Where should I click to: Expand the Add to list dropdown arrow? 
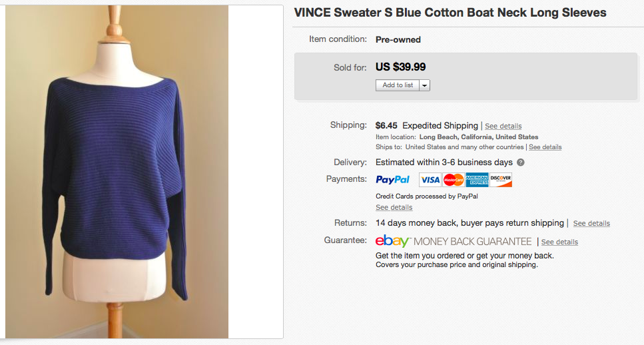[425, 85]
